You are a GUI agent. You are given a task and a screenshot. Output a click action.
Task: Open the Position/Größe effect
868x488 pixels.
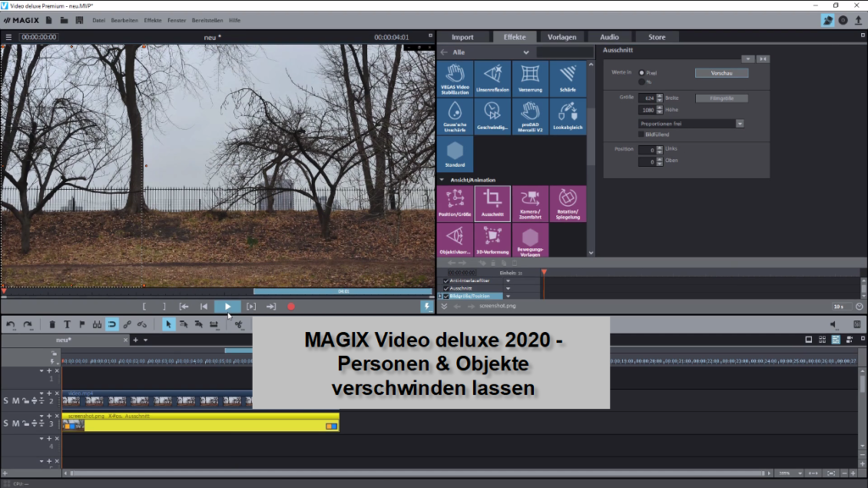455,203
